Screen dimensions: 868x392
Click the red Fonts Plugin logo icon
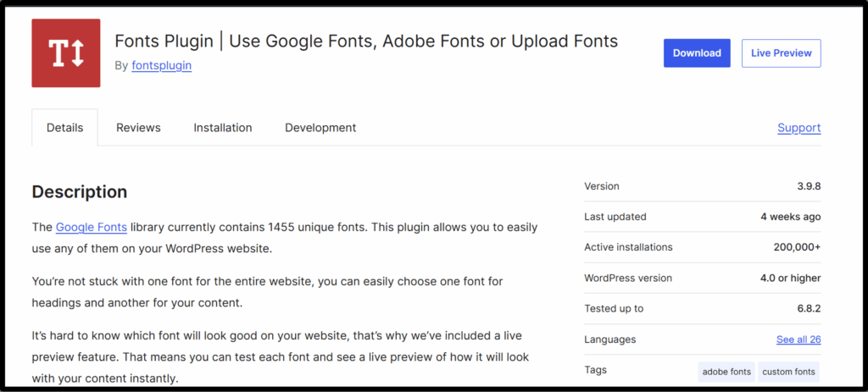click(66, 53)
